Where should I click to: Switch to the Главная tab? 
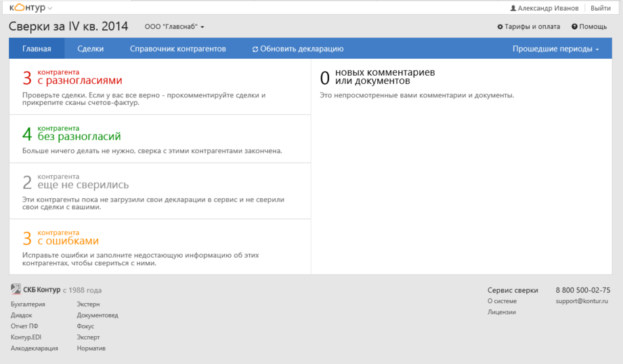tap(37, 49)
